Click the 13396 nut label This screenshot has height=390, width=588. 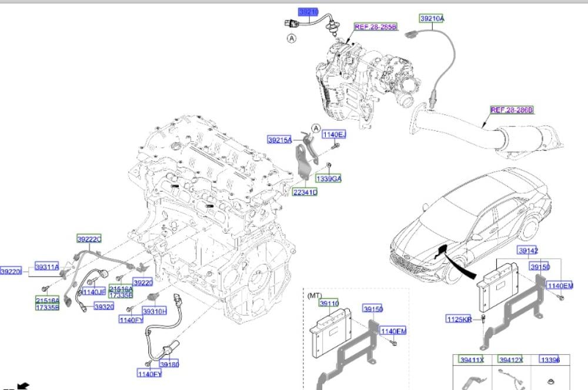(x=550, y=359)
